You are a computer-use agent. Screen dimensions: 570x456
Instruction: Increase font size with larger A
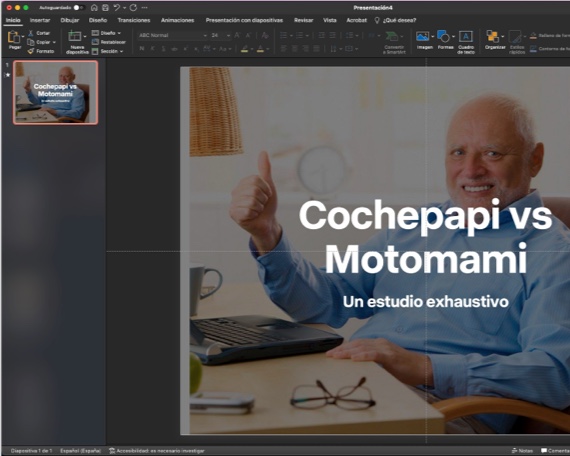click(x=237, y=35)
